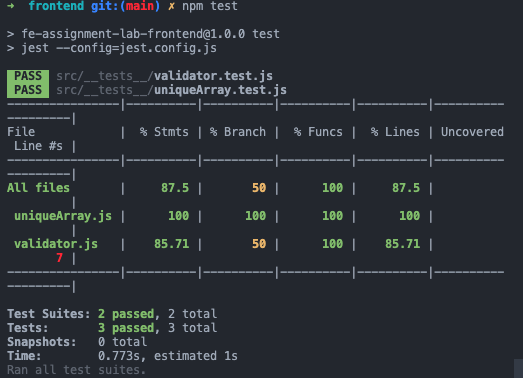
Task: Click the validator.test.js file path
Action: (164, 76)
